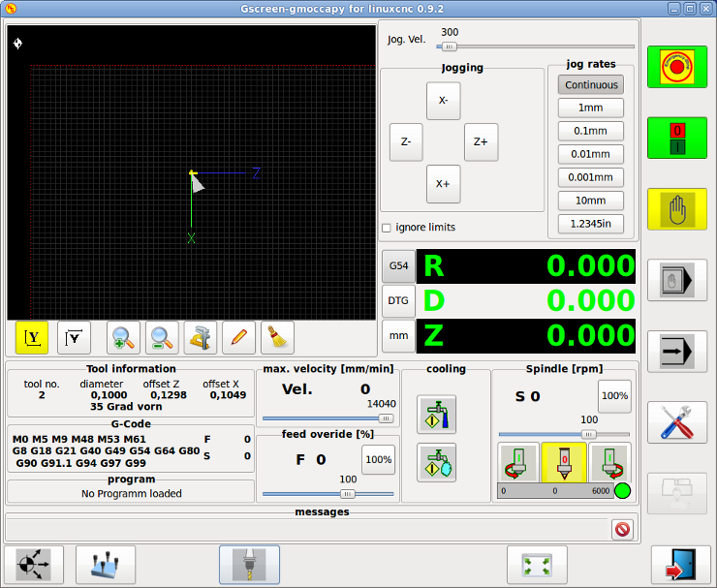Enable the ignore limits checkbox
Screen dimensions: 717x588
(x=387, y=228)
